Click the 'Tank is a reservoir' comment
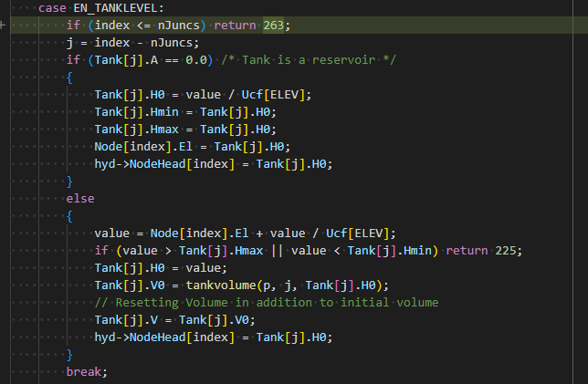This screenshot has width=588, height=384. click(309, 60)
